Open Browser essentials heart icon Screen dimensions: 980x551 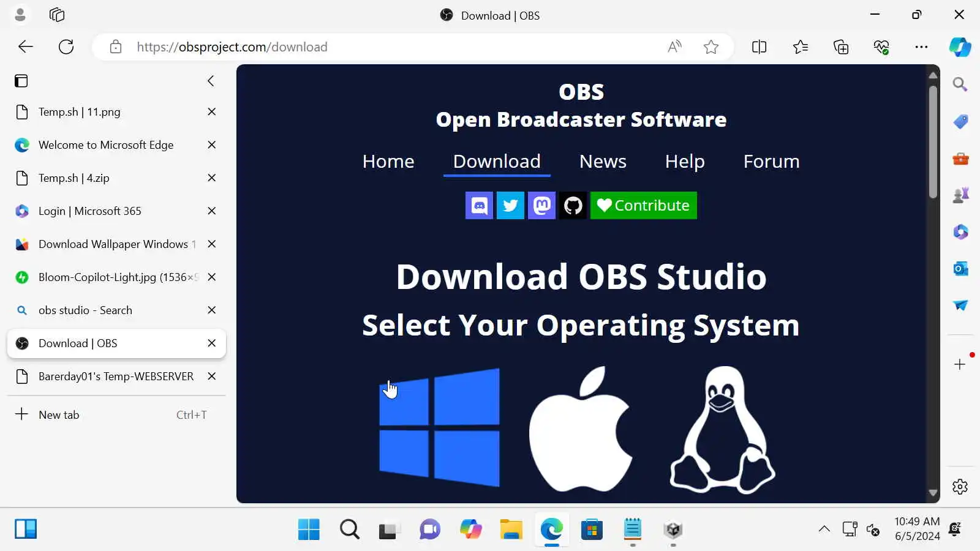point(881,47)
